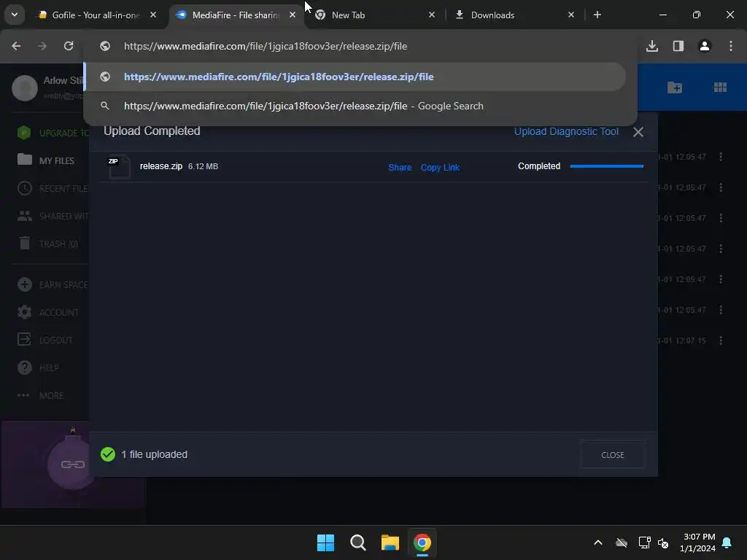Image resolution: width=747 pixels, height=560 pixels.
Task: Click the link bubble promo graphic
Action: (x=71, y=463)
